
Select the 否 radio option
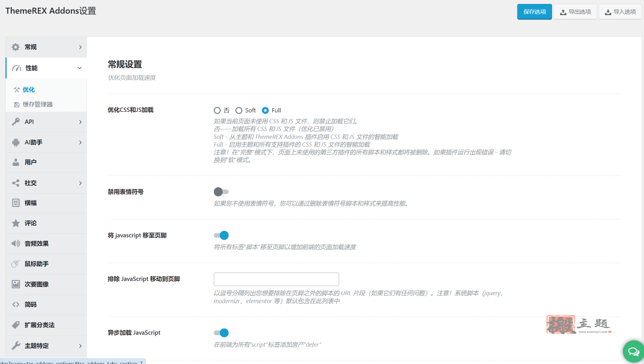[217, 110]
